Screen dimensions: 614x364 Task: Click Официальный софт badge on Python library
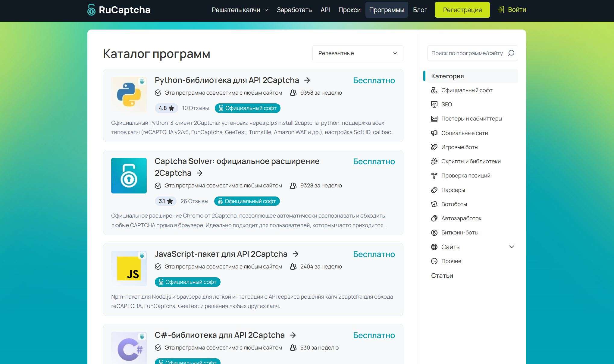click(x=247, y=108)
